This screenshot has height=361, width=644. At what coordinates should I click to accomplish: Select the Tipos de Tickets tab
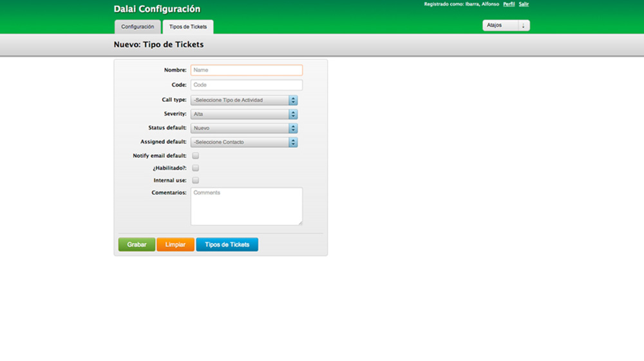188,26
